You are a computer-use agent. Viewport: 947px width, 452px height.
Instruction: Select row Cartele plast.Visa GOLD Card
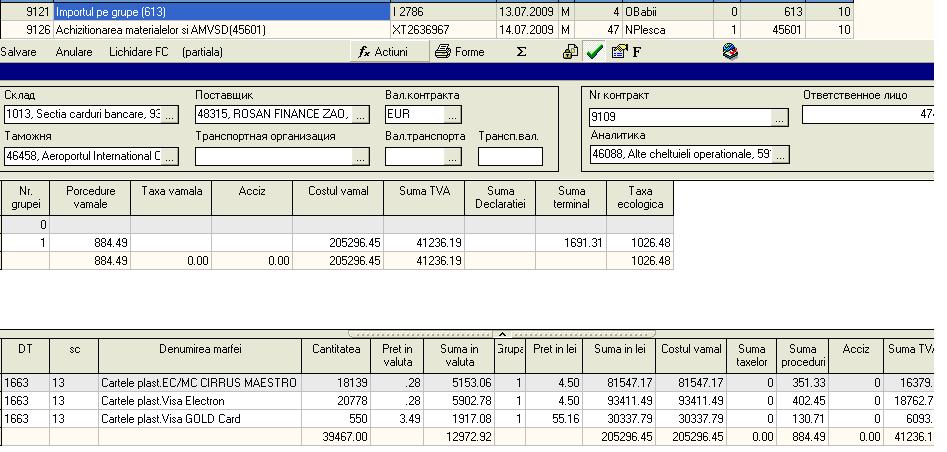click(x=467, y=419)
